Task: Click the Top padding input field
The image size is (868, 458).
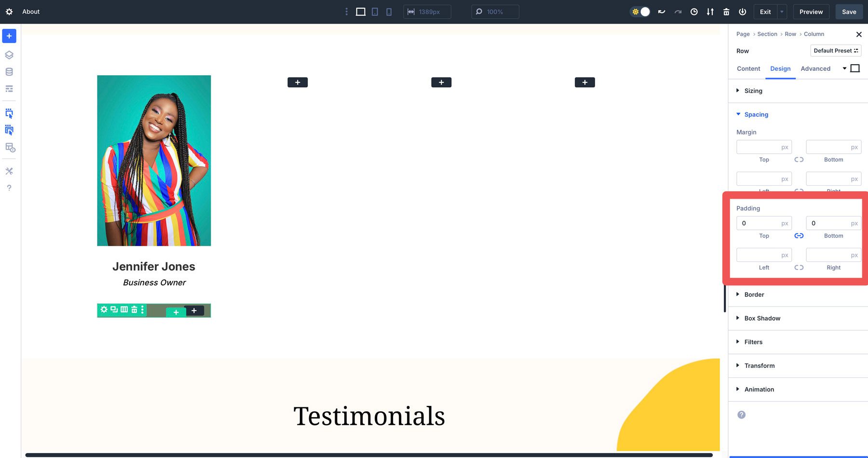Action: coord(764,223)
